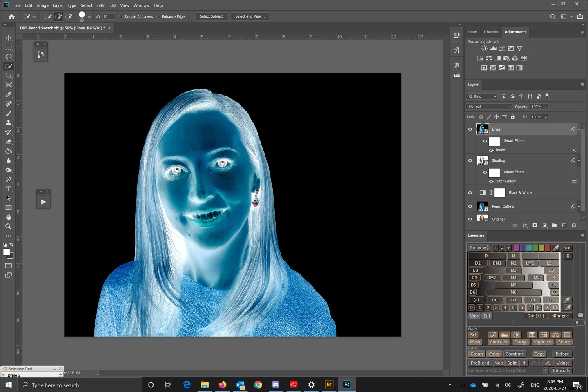
Task: Select the Crop tool
Action: point(9,75)
